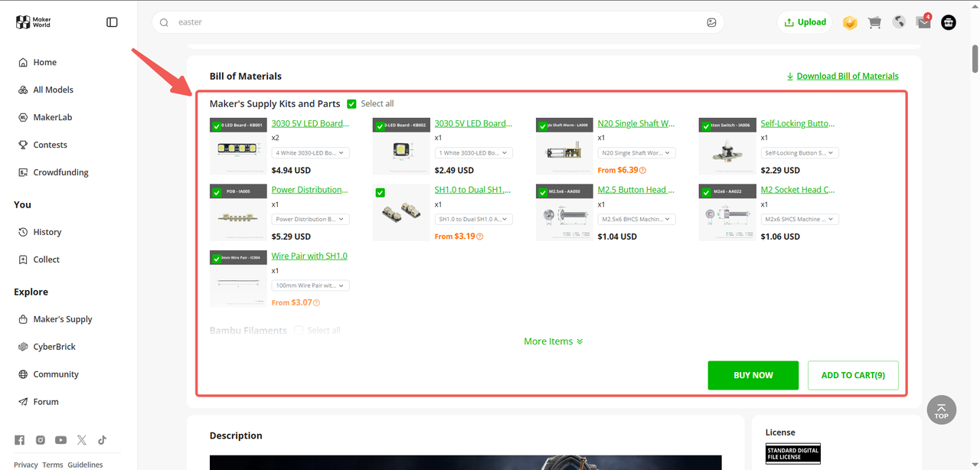Click Download Bill of Materials link
This screenshot has width=980, height=470.
click(848, 76)
